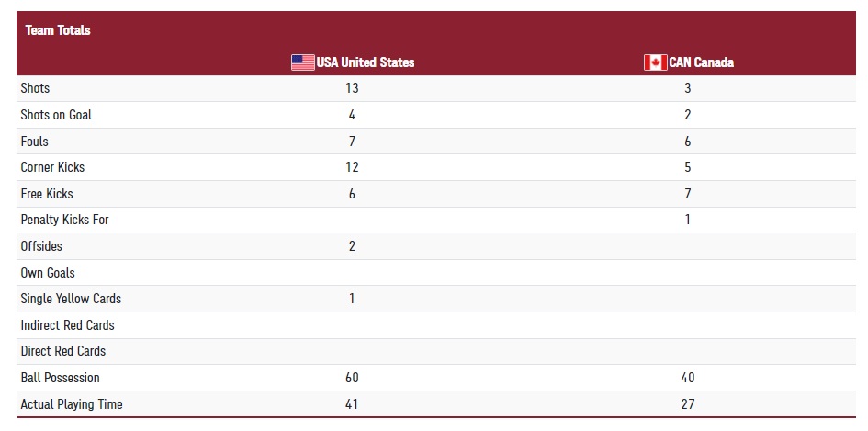Select the Corner Kicks row label
The image size is (868, 431).
52,167
